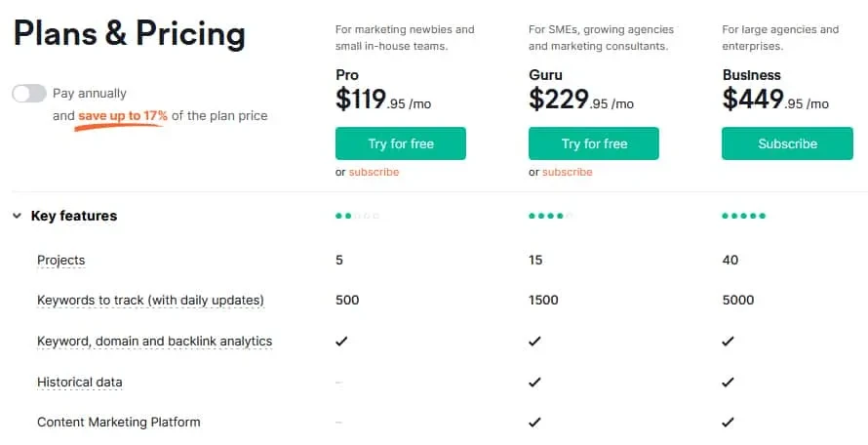
Task: Click the Business plan feature dots indicator
Action: click(x=743, y=216)
